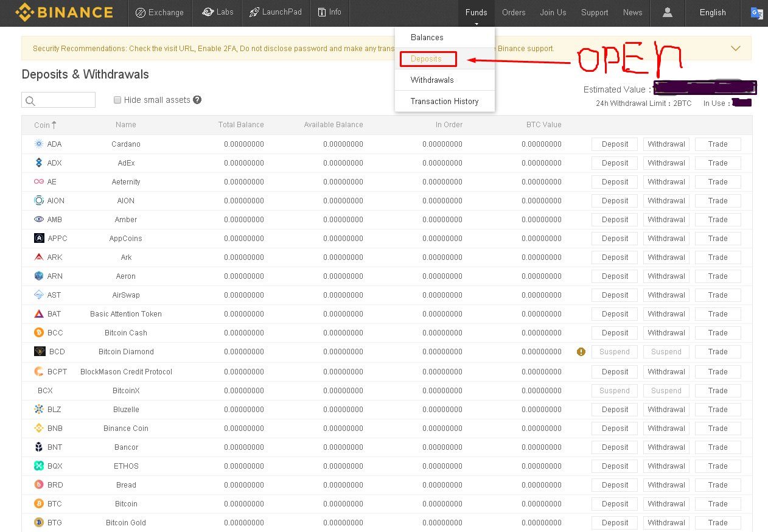This screenshot has width=768, height=532.
Task: Click the Aeternity AE coin icon
Action: tap(39, 182)
